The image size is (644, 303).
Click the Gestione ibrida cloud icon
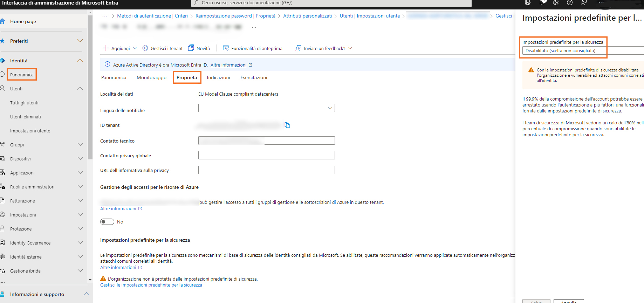2,270
